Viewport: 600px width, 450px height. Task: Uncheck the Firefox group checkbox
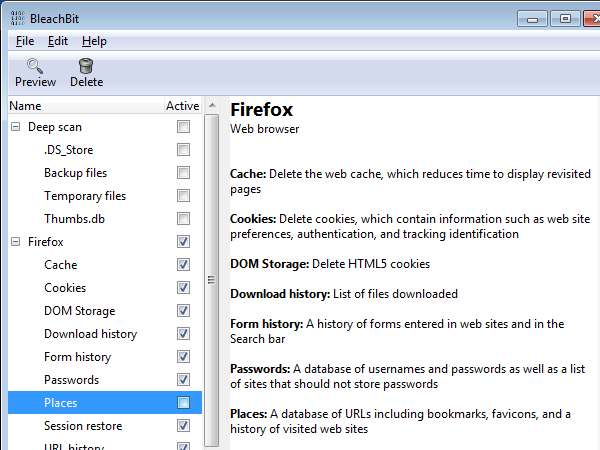tap(183, 241)
